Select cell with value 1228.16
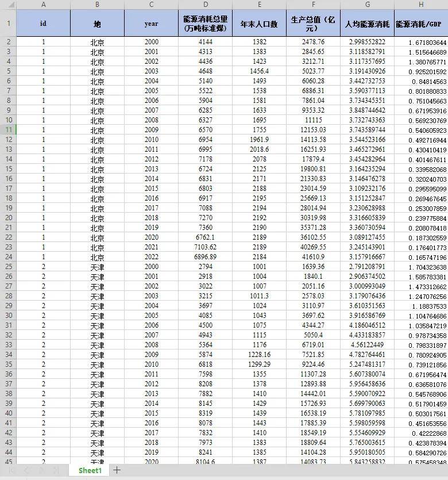 click(x=259, y=355)
